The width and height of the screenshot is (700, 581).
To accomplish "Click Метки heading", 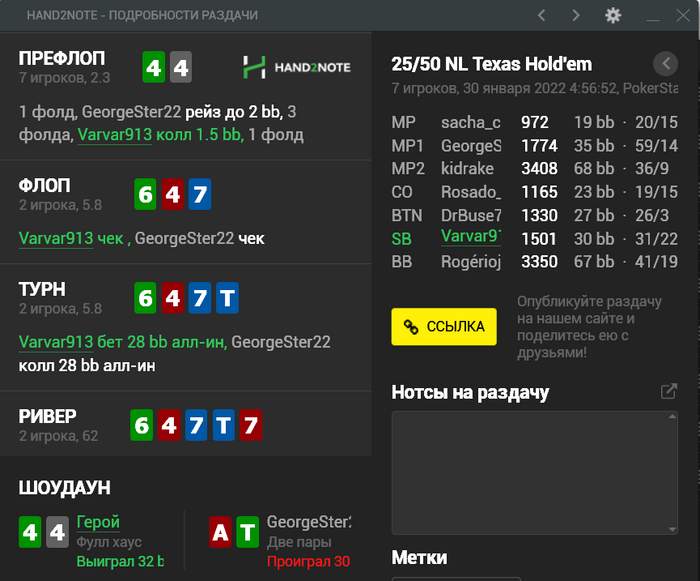I will pos(419,558).
